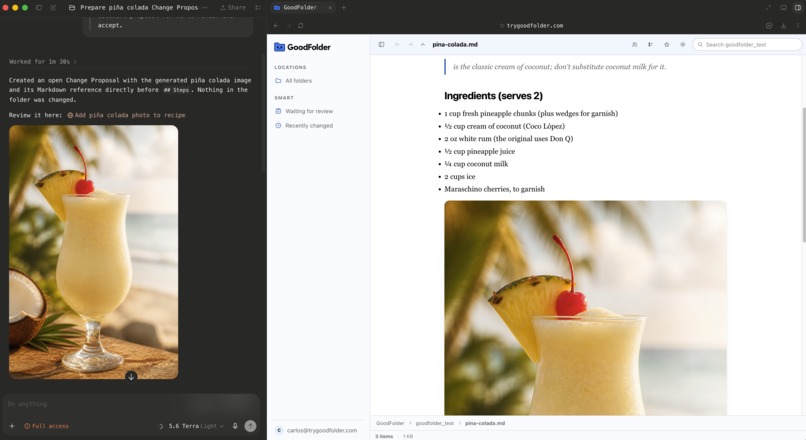This screenshot has height=440, width=806.
Task: Click the Share button in chat header
Action: pyautogui.click(x=233, y=8)
